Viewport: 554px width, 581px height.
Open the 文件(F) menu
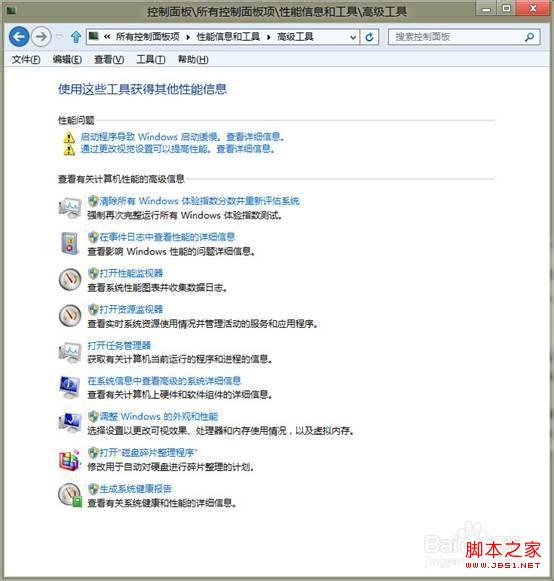point(26,59)
